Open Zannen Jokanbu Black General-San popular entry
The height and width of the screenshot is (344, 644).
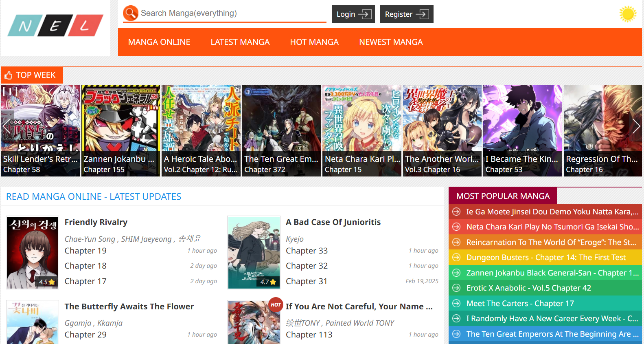pos(552,273)
